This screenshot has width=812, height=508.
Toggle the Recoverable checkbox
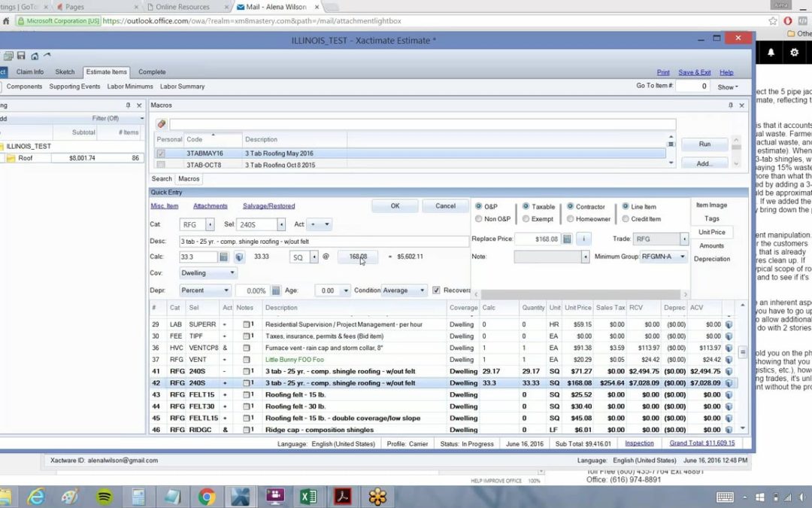tap(436, 291)
